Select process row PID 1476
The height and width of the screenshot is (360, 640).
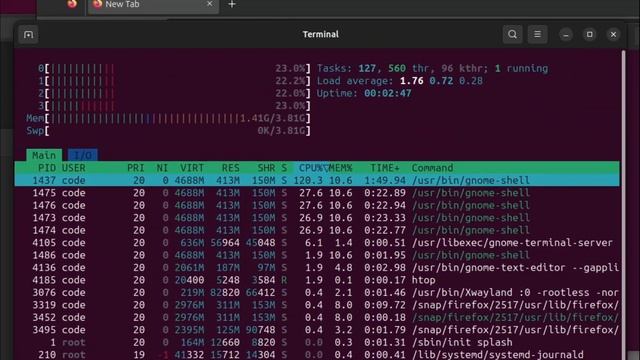[317, 205]
